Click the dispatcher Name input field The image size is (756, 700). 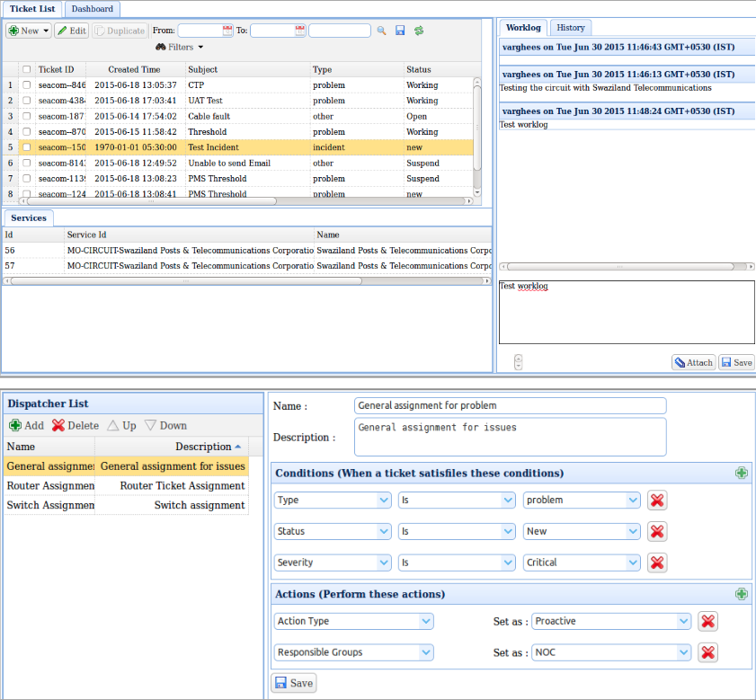coord(510,405)
